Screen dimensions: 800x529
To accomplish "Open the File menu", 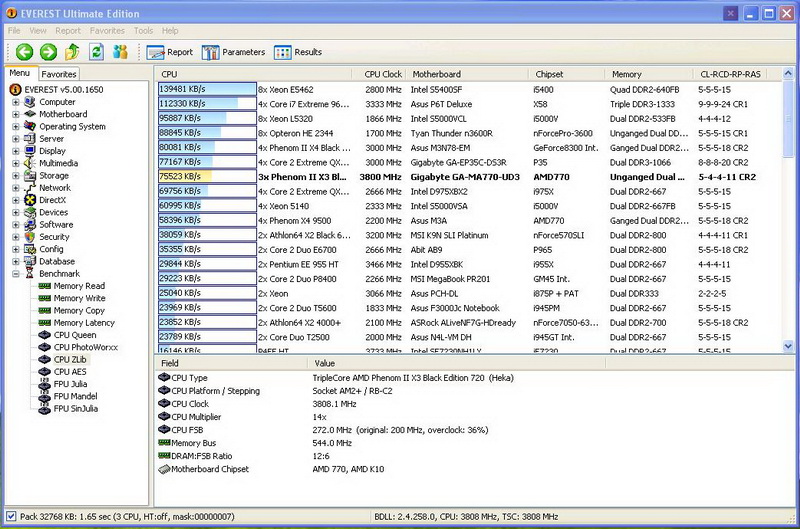I will (x=14, y=31).
